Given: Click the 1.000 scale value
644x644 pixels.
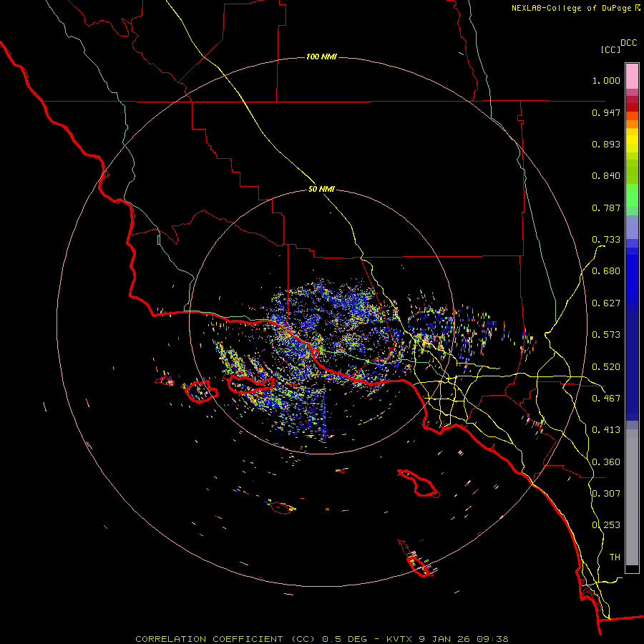Looking at the screenshot, I should [606, 80].
